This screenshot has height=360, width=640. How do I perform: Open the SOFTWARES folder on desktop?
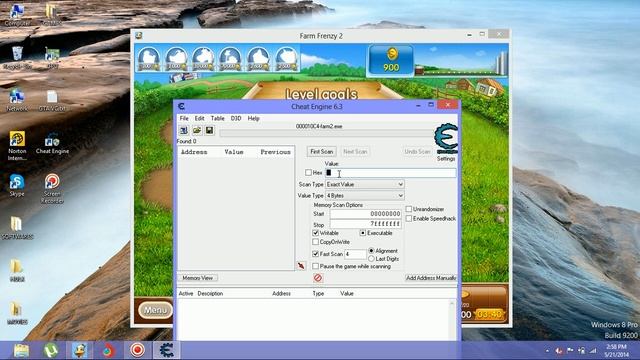[17, 228]
